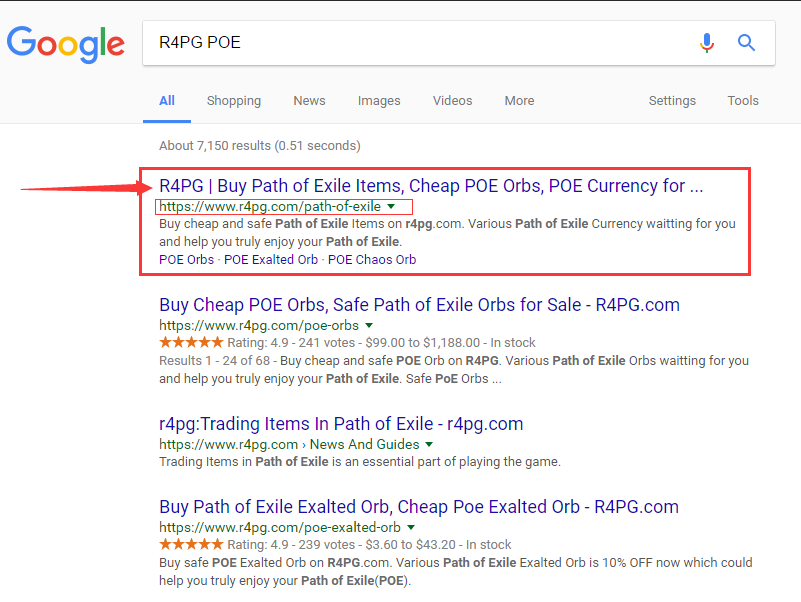Click the Google logo
Screen dimensions: 801x602
[65, 44]
